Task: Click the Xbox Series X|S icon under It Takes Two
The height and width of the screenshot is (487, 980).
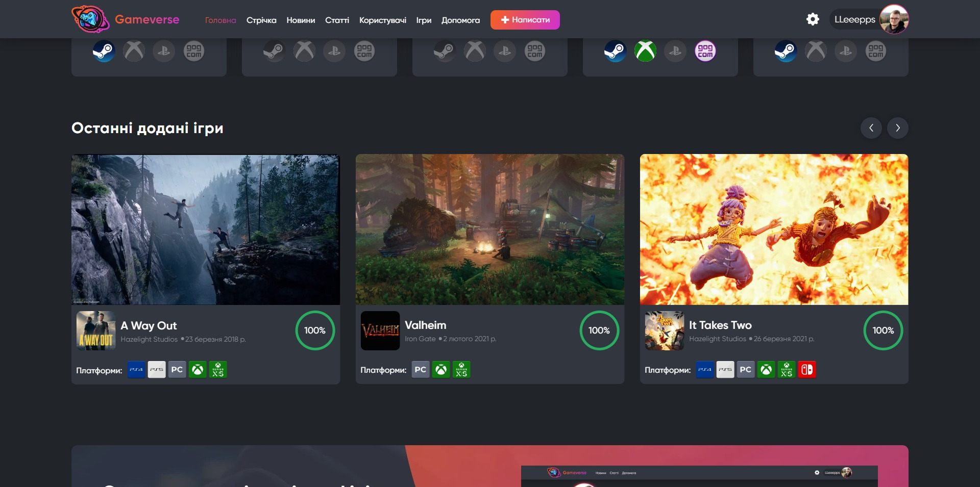Action: (x=787, y=370)
